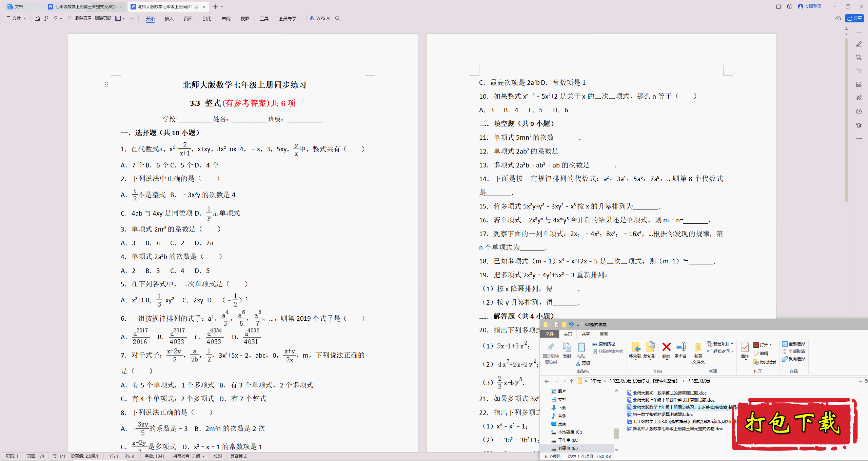Click the 3单元 breadcrumb in address bar

click(595, 381)
